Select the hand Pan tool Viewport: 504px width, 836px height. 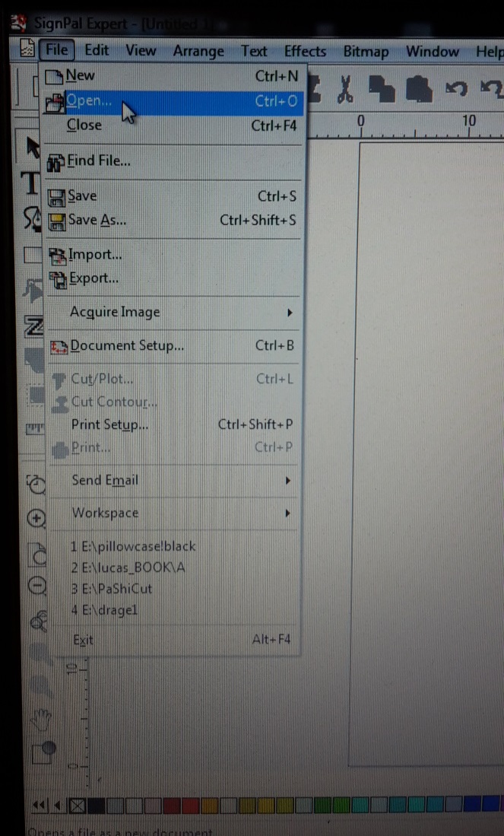pos(41,720)
